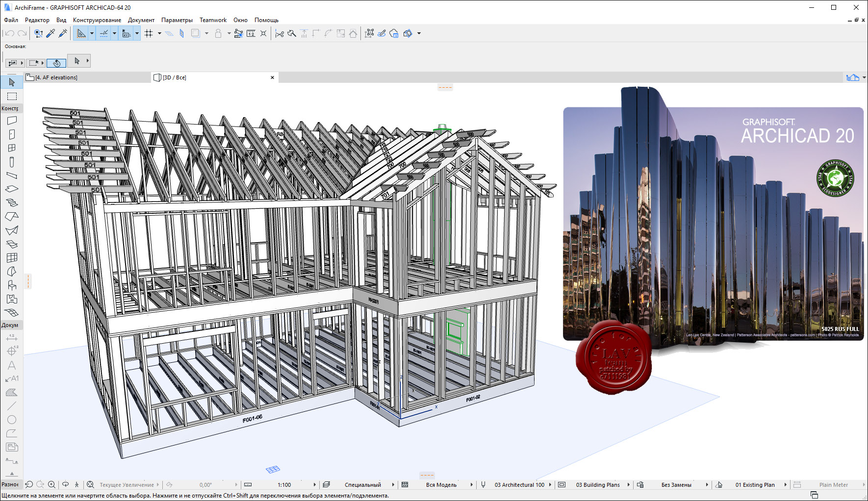Select the Morph tool
Viewport: 868px width, 501px height.
tap(12, 272)
